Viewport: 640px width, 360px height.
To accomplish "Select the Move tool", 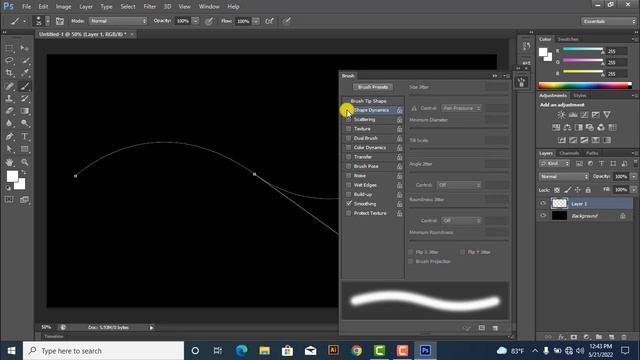I will [x=24, y=48].
